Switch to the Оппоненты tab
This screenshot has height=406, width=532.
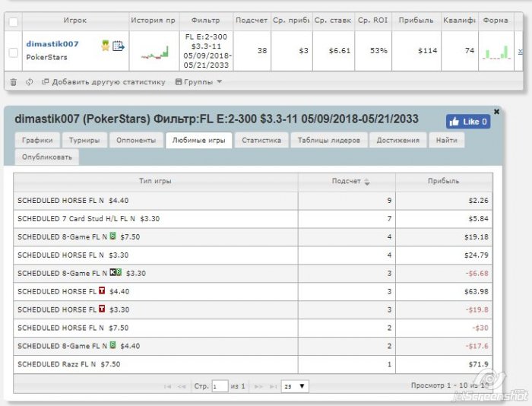(x=136, y=140)
